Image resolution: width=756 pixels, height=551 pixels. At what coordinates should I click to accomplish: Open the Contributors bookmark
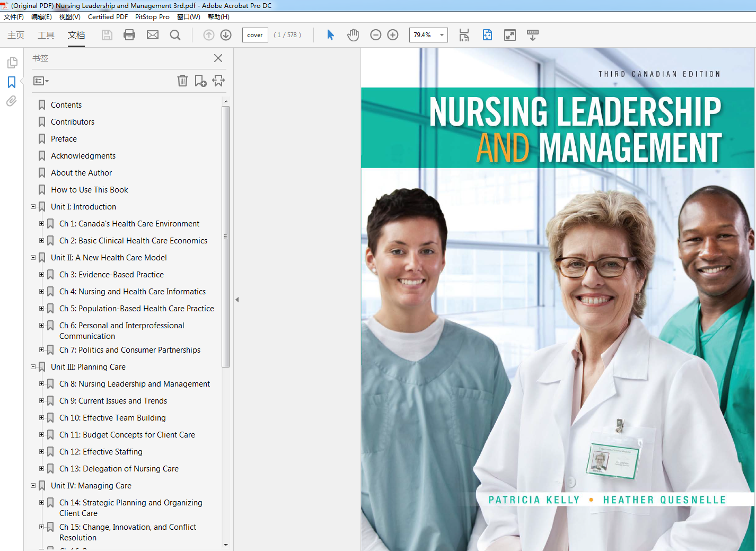pyautogui.click(x=73, y=122)
